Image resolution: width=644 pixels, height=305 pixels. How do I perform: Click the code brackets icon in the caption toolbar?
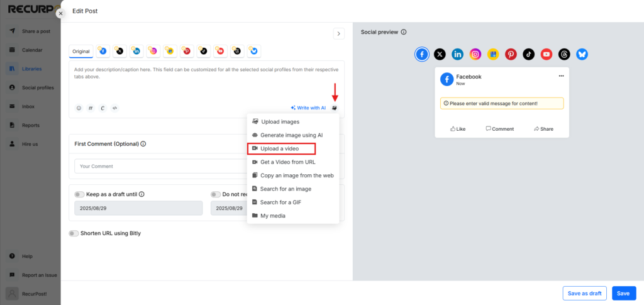(x=115, y=108)
